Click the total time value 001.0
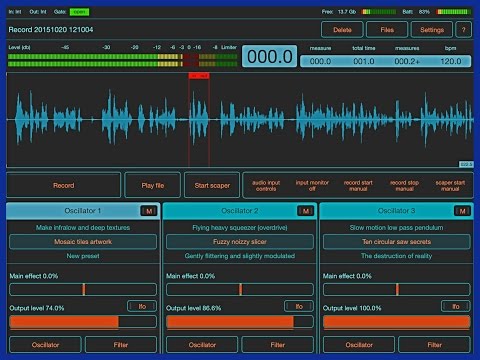This screenshot has width=480, height=360. pos(364,61)
